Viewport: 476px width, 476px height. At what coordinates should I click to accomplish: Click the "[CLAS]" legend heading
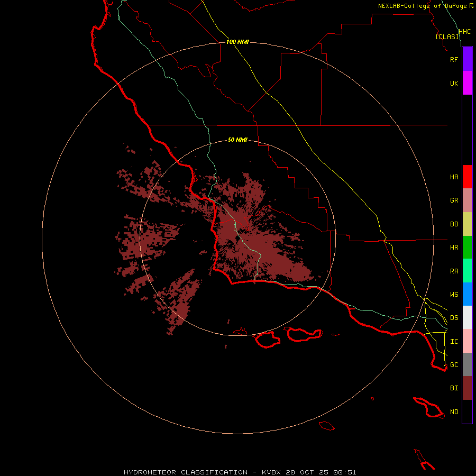coord(447,36)
